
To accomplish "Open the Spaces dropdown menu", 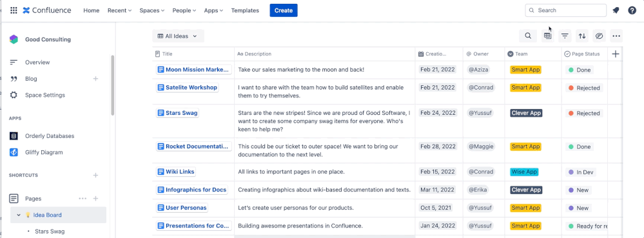I will coord(152,10).
